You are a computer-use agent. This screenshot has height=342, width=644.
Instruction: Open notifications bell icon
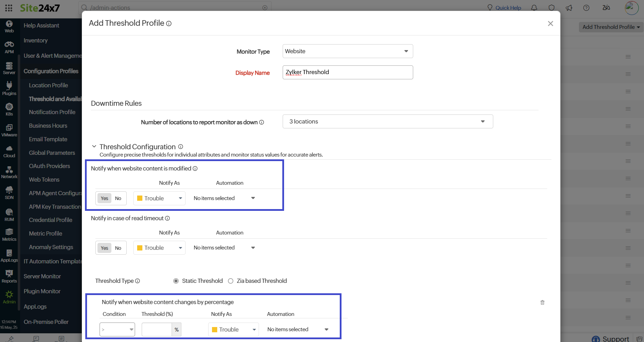[534, 8]
